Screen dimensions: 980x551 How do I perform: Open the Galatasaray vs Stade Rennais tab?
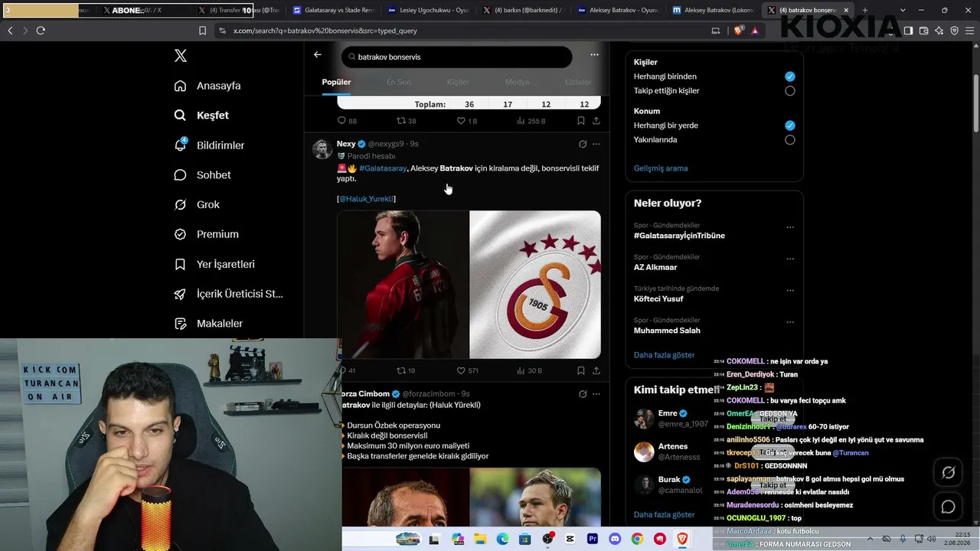point(333,11)
